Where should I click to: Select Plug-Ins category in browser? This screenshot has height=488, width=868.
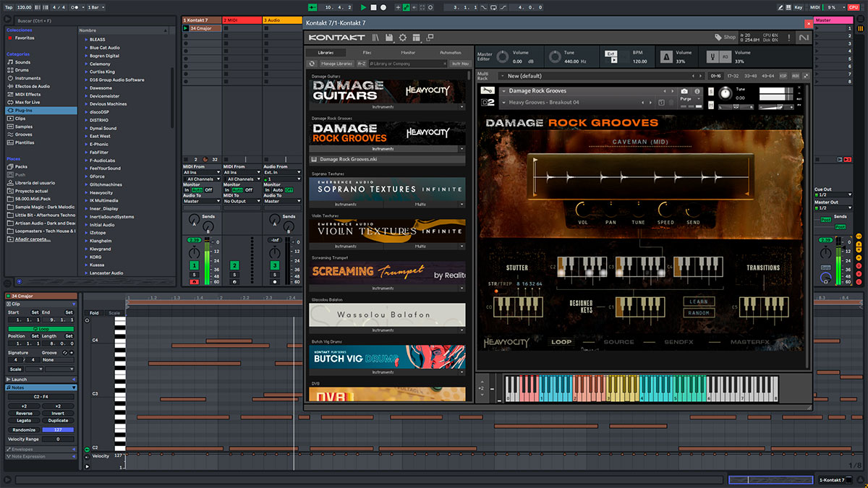click(42, 111)
